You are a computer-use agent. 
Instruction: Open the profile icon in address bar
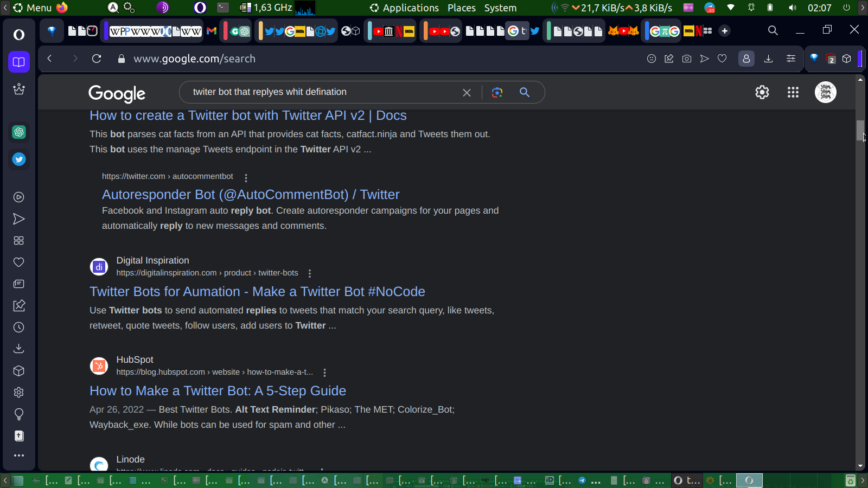point(746,59)
